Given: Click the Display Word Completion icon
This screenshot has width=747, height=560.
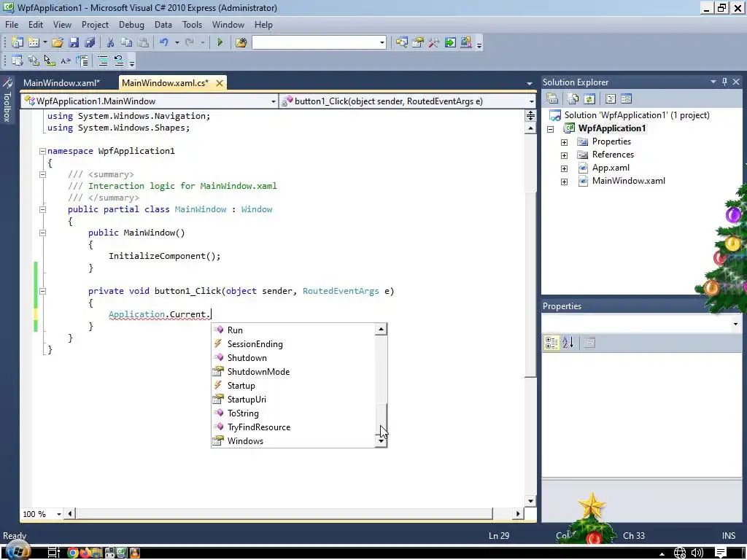Looking at the screenshot, I should click(x=66, y=61).
